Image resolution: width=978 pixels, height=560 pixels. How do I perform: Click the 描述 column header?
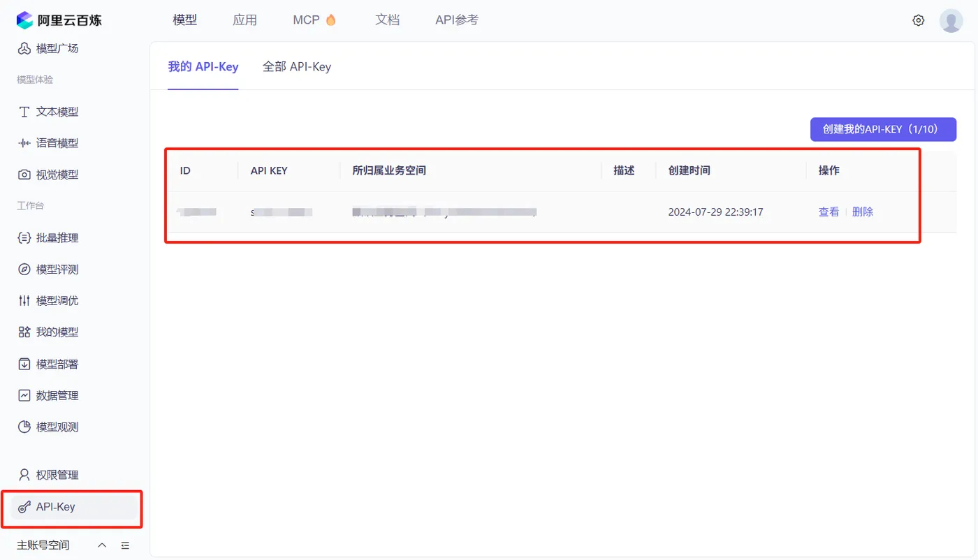click(x=624, y=170)
